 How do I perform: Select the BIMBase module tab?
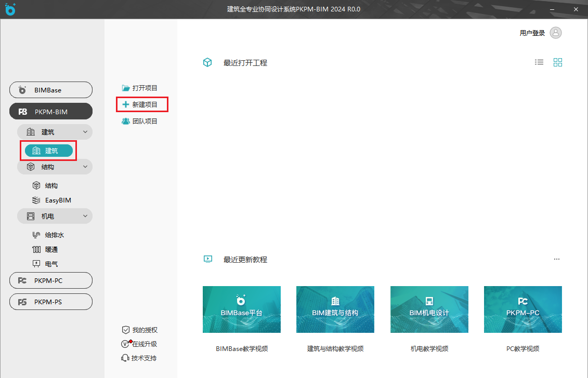click(51, 90)
